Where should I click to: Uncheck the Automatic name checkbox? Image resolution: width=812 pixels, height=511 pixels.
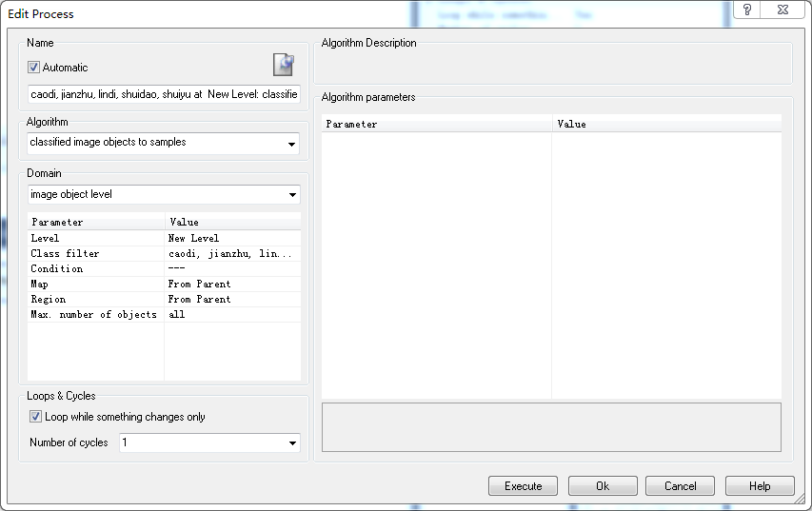pos(33,68)
